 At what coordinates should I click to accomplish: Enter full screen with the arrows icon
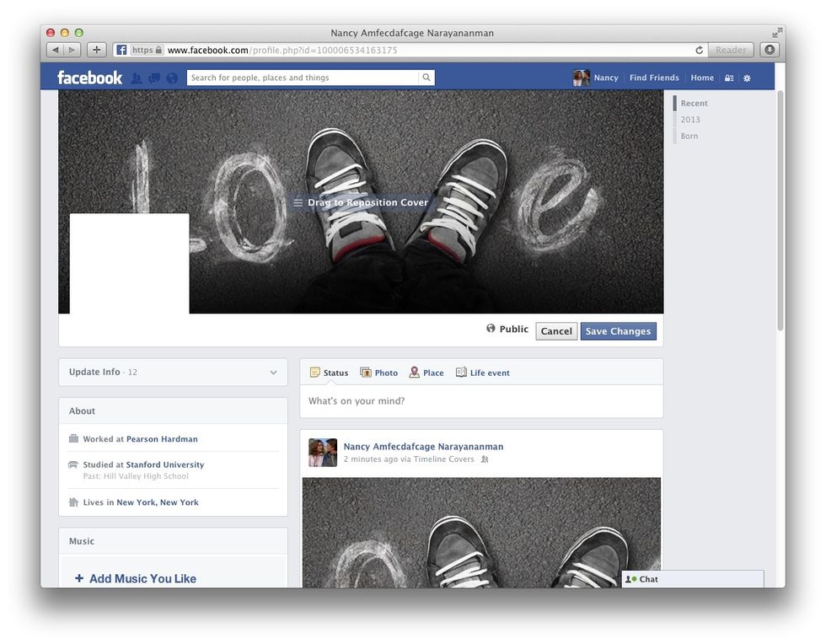click(x=777, y=33)
